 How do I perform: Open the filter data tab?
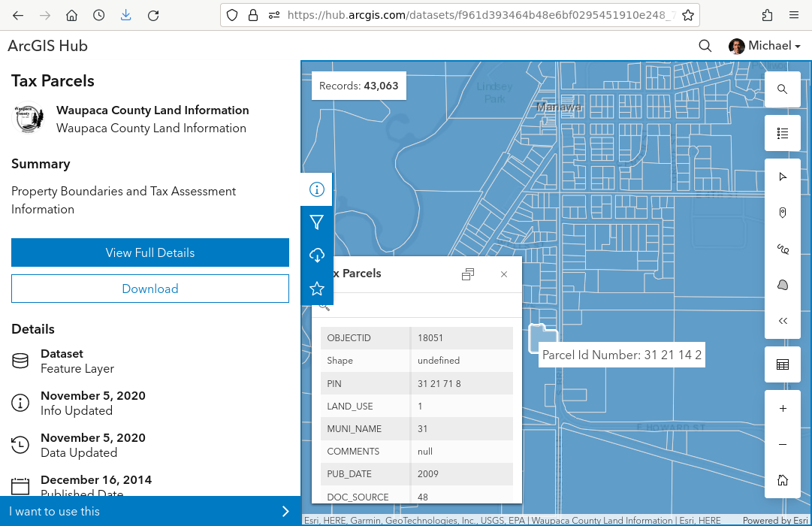coord(316,222)
